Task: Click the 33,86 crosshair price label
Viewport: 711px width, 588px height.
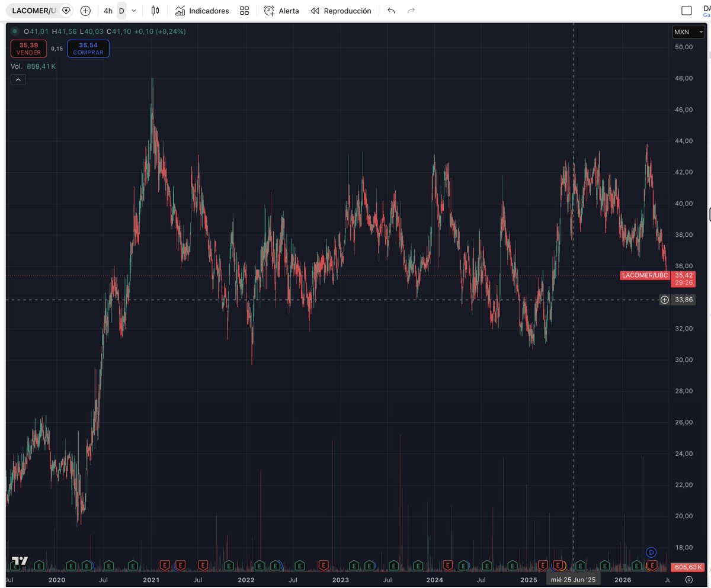Action: [x=684, y=300]
